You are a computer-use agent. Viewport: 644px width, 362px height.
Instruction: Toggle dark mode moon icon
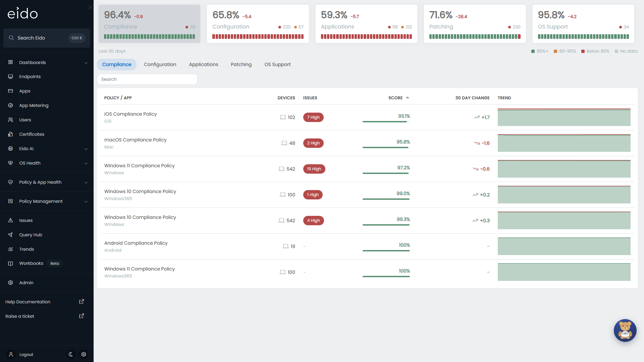click(x=71, y=354)
